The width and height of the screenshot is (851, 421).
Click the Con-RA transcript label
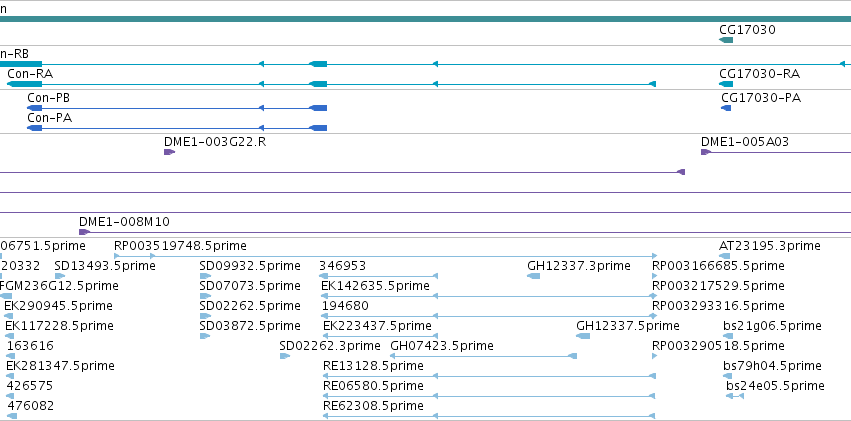click(30, 74)
